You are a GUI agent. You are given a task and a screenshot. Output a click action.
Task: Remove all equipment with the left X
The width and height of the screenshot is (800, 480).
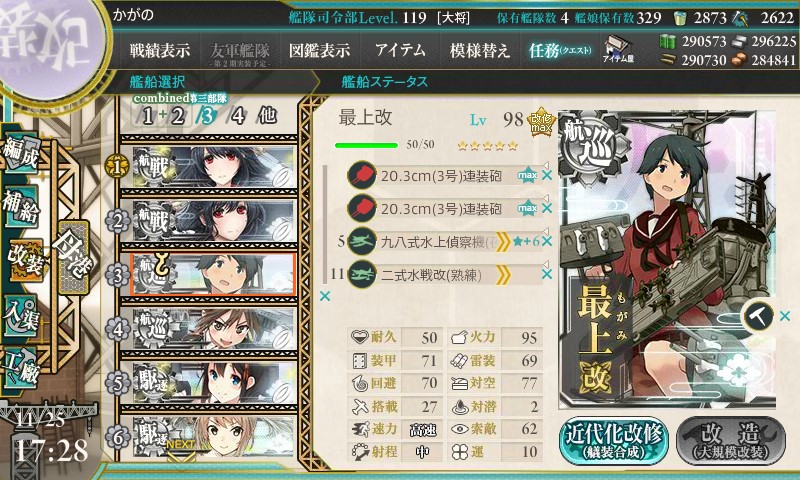[x=324, y=296]
